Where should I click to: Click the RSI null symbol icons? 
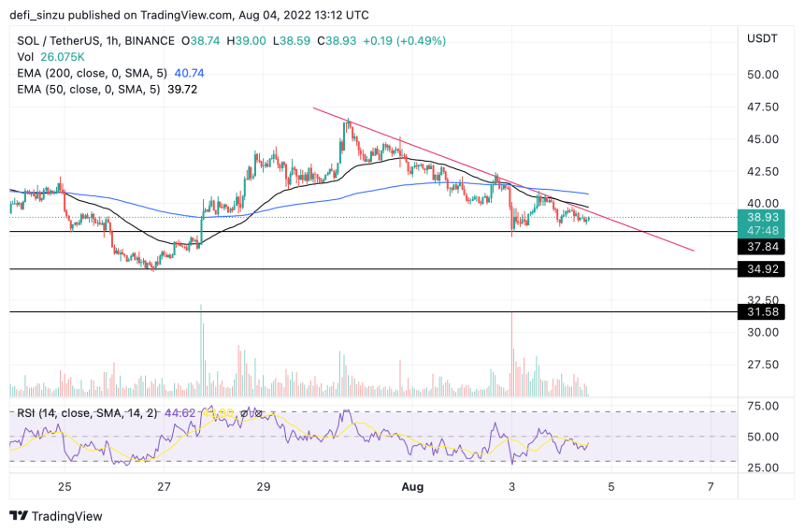(x=251, y=413)
